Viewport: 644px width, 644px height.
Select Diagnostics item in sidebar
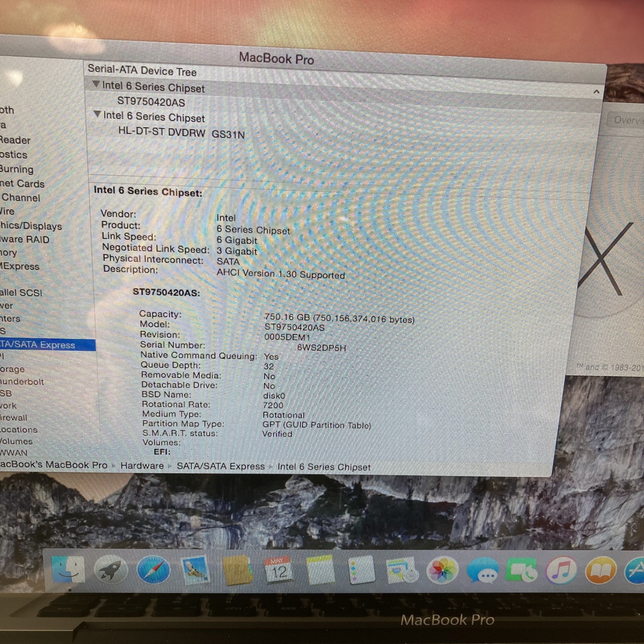13,155
